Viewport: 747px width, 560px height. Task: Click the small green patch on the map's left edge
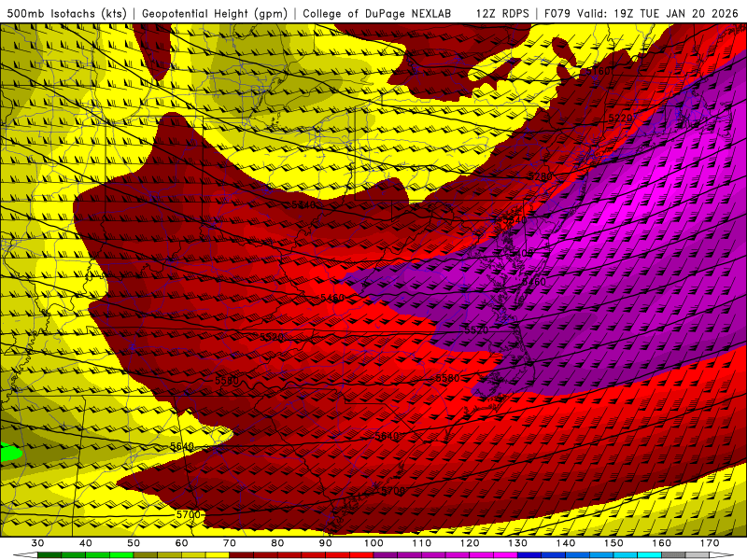[x=9, y=452]
